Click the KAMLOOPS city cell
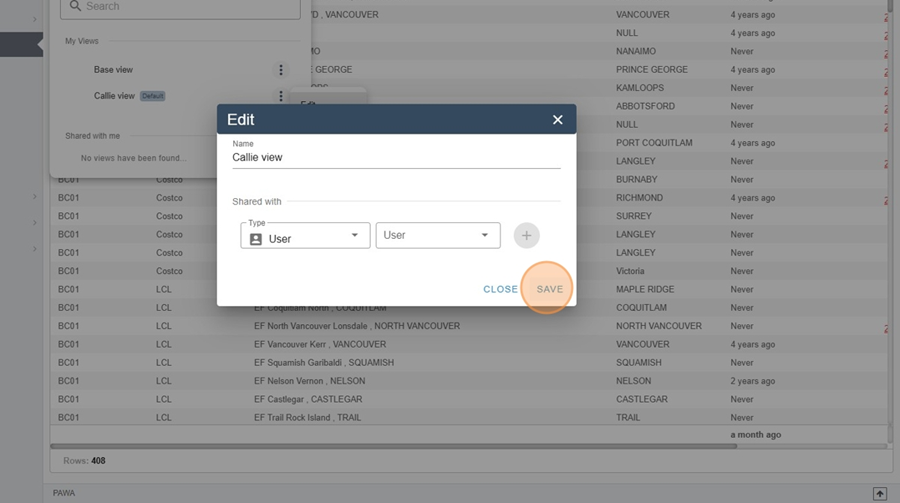This screenshot has width=900, height=503. click(x=639, y=88)
